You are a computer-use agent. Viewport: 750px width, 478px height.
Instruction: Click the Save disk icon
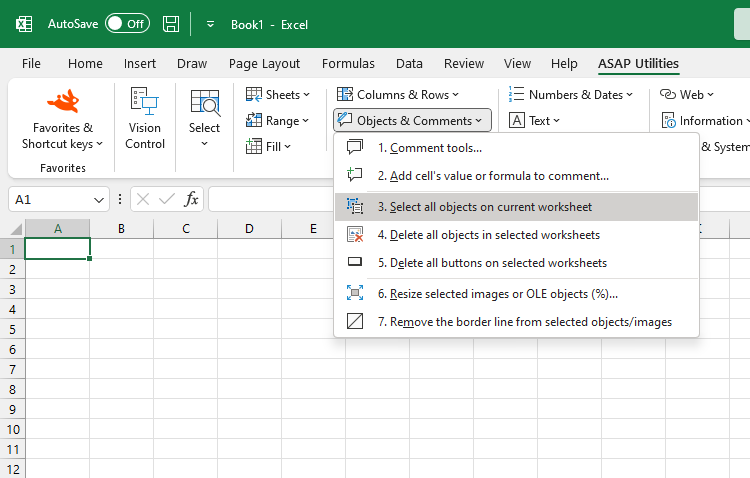click(171, 24)
